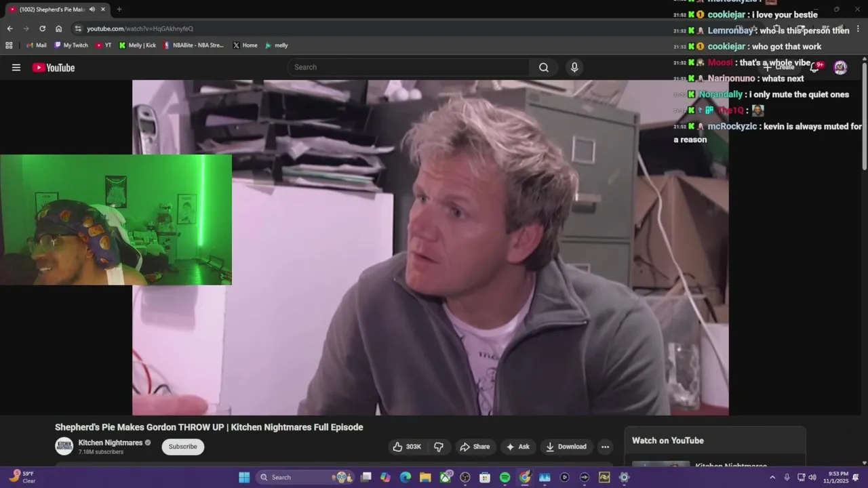Close the Shepherd's Pie browser tab
Image resolution: width=868 pixels, height=488 pixels.
coord(103,9)
